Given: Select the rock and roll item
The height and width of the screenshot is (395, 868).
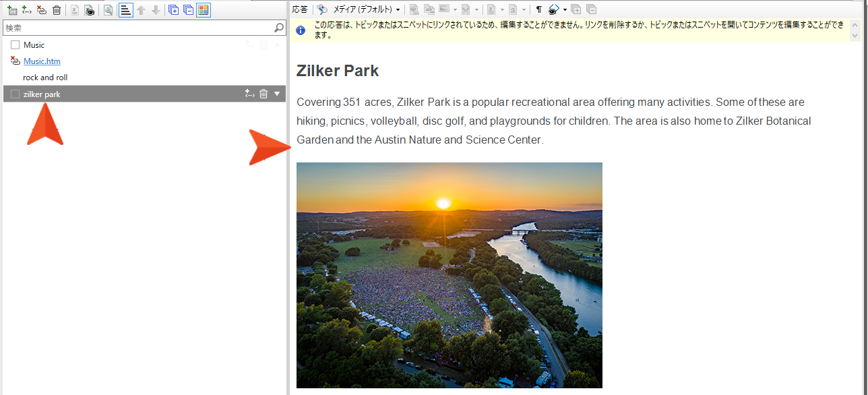Looking at the screenshot, I should coord(45,78).
